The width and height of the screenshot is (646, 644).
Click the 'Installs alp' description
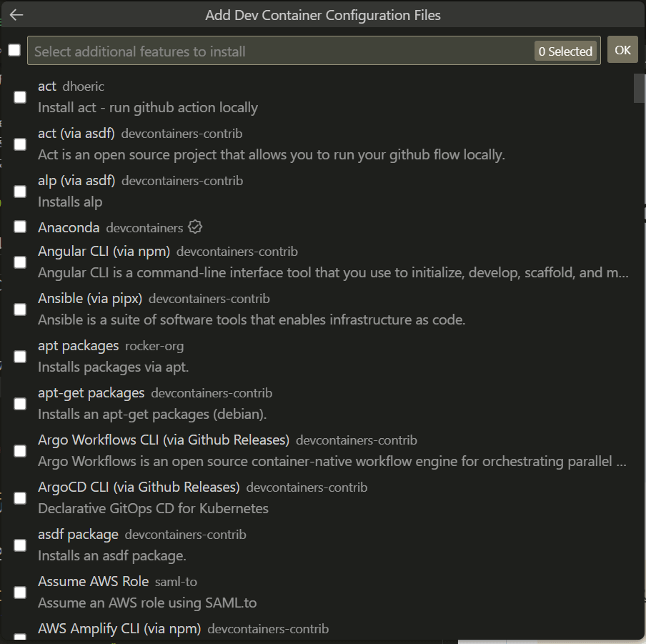[x=70, y=202]
